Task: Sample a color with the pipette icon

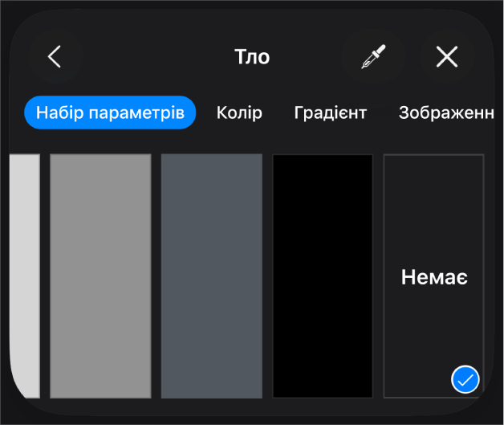Action: tap(373, 56)
